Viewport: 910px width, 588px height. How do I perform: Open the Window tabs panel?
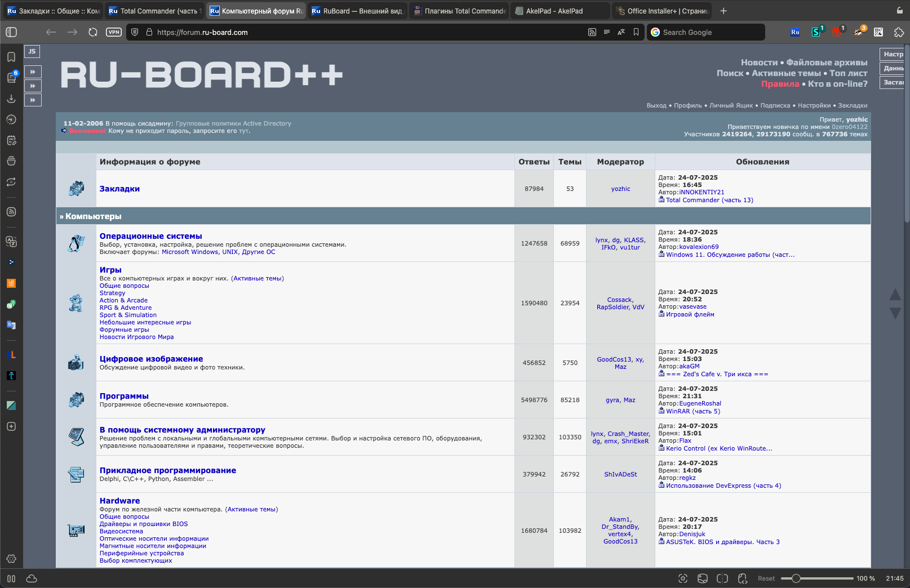click(x=11, y=161)
